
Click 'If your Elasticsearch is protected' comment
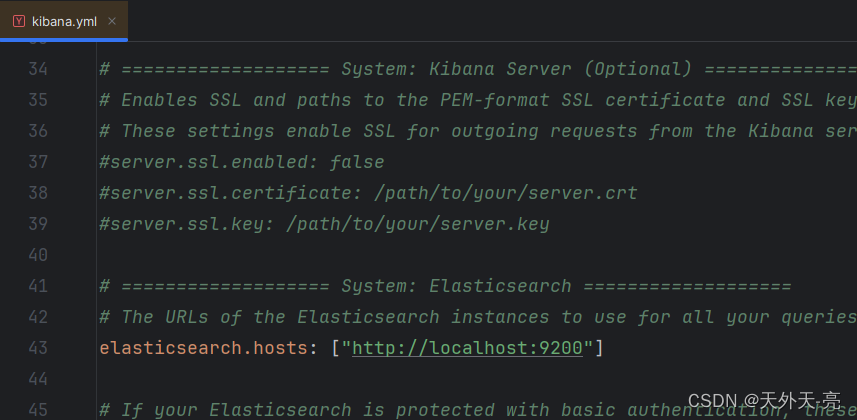(x=478, y=409)
